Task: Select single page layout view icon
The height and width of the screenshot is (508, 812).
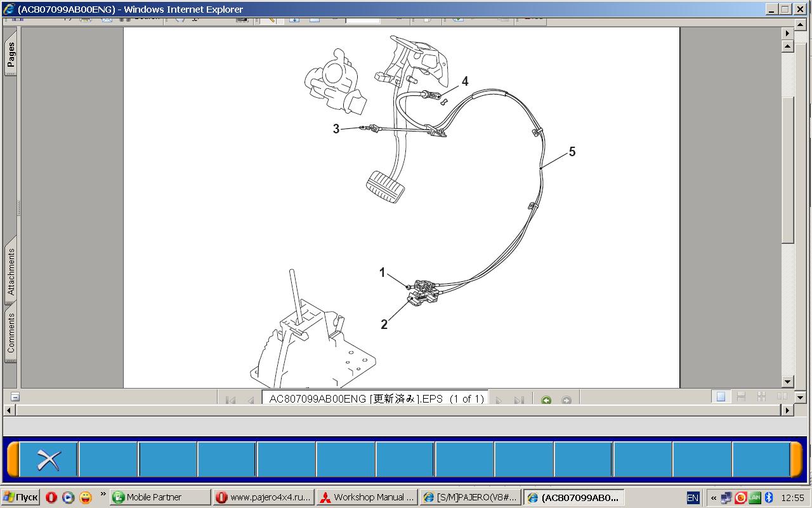Action: click(x=721, y=397)
